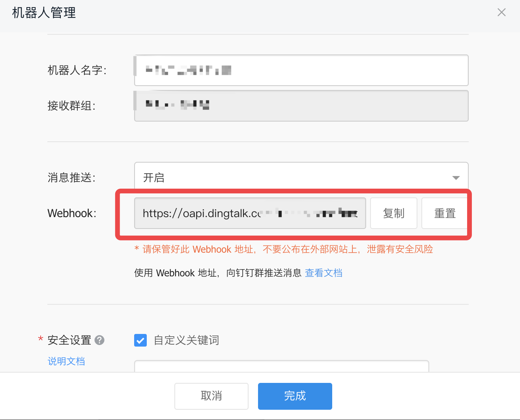Click the 使用 Webhook 地址 description text
The image size is (520, 420).
(218, 273)
